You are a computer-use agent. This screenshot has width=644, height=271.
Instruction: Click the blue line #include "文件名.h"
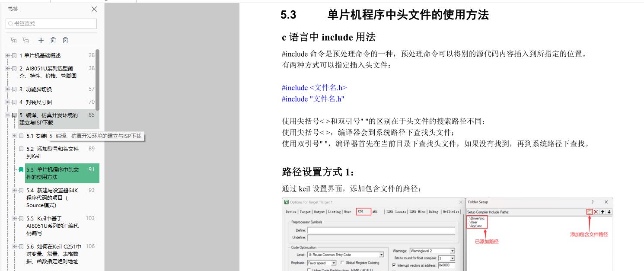pyautogui.click(x=313, y=99)
